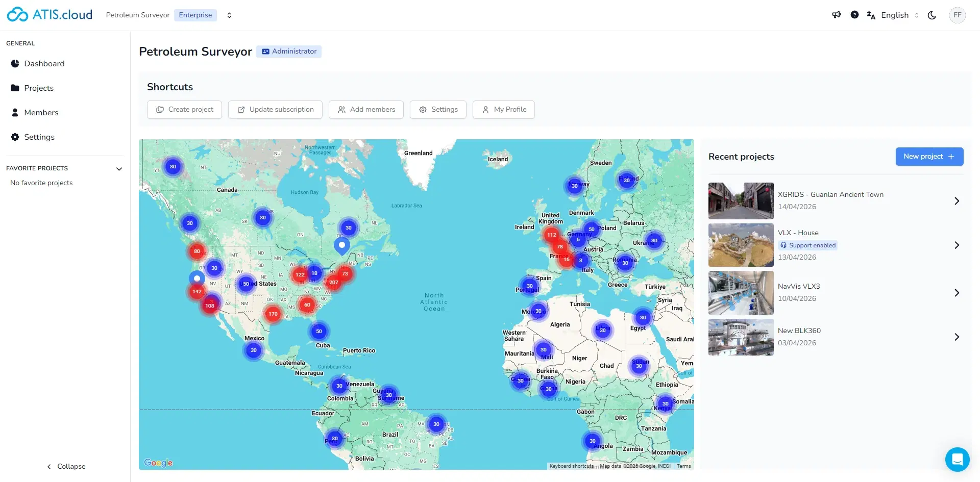Open the ATIS.cloud logo

click(49, 14)
